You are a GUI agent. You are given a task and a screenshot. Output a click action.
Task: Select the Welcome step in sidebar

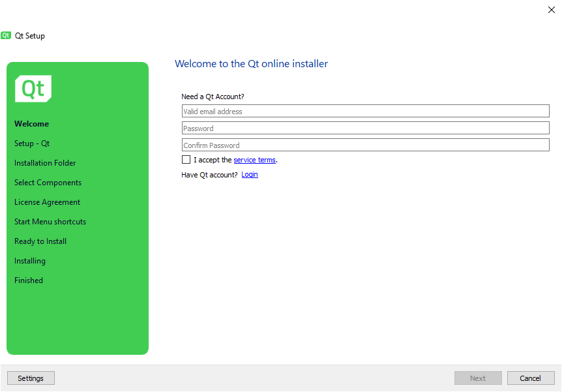click(31, 124)
